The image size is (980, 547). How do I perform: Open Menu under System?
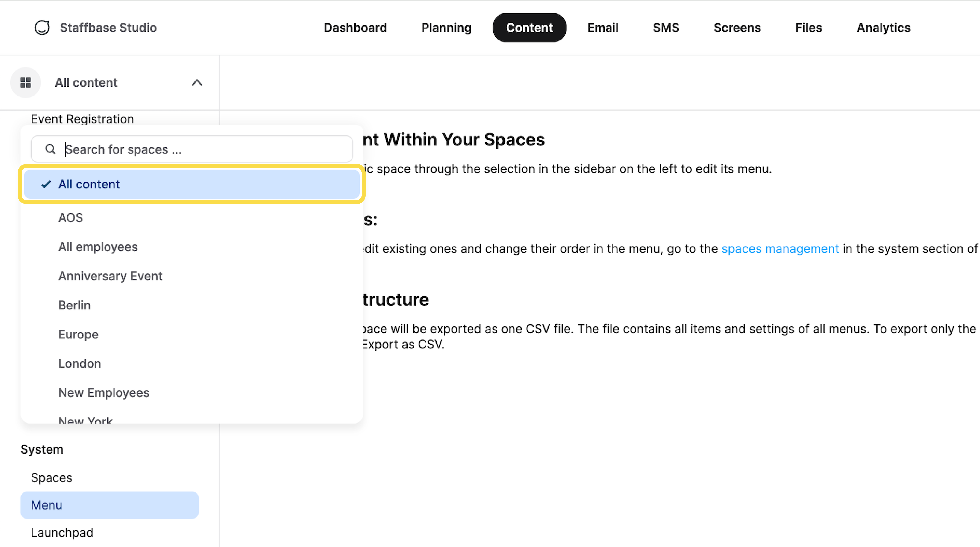(110, 505)
